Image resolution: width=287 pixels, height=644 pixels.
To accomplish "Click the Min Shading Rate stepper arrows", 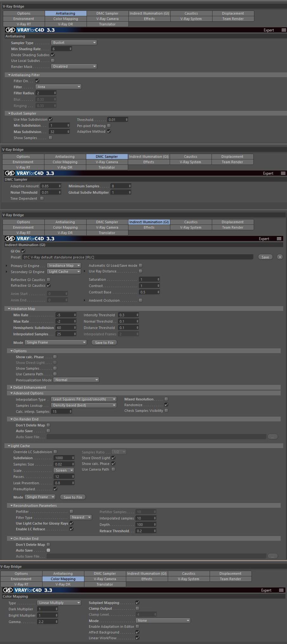I will pos(70,49).
